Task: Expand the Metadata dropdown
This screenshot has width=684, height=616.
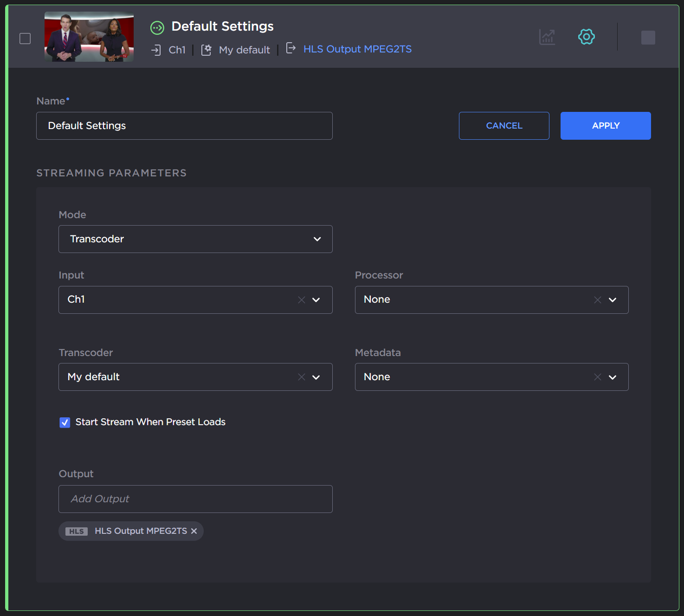Action: (x=613, y=377)
